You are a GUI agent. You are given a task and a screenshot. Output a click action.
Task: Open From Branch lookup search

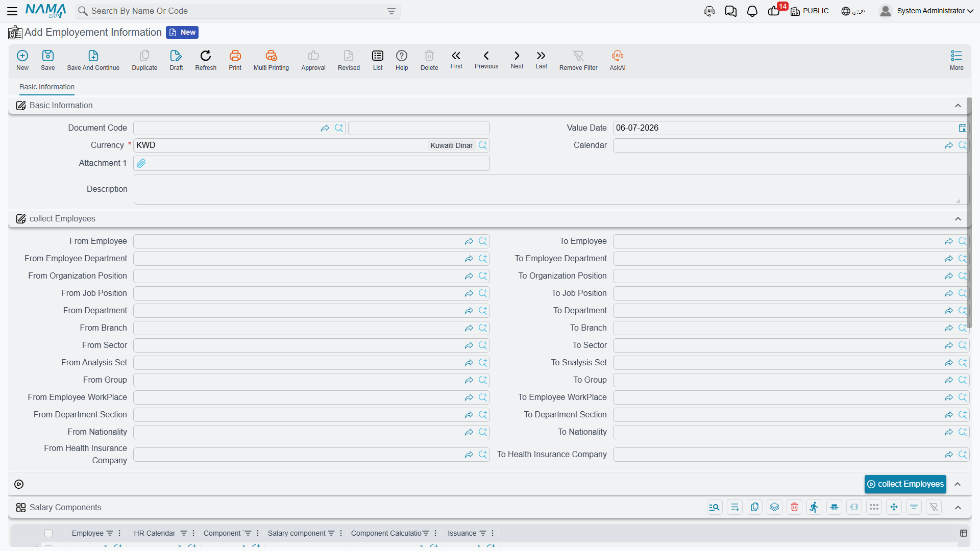pos(483,328)
